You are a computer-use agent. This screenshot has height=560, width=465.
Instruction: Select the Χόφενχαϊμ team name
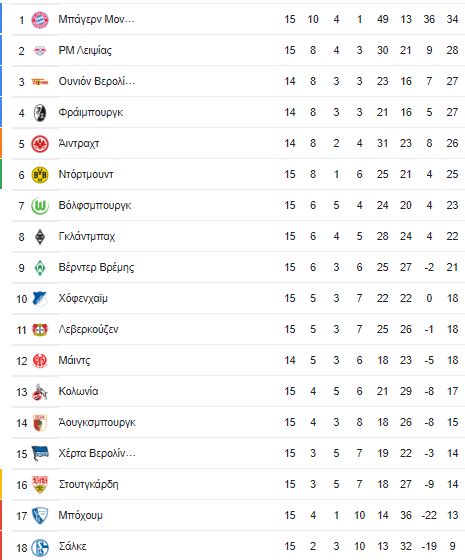tap(83, 298)
